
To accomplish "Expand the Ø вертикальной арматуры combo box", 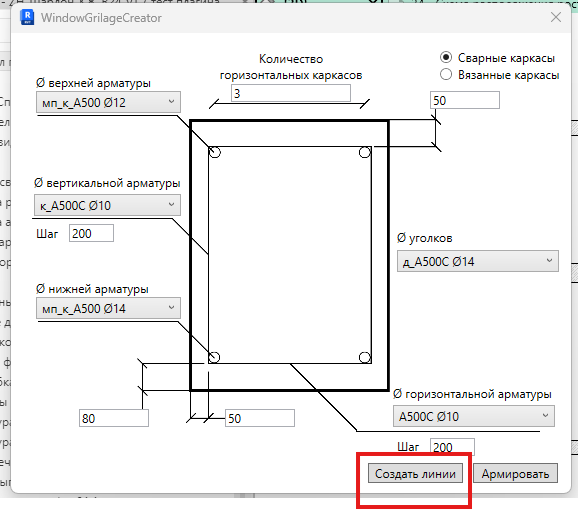I will (107, 205).
